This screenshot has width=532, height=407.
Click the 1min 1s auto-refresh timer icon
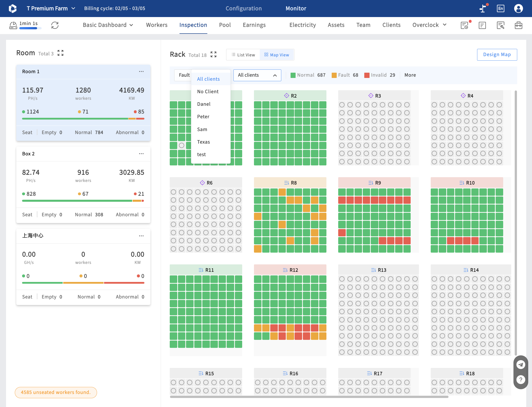tap(13, 25)
